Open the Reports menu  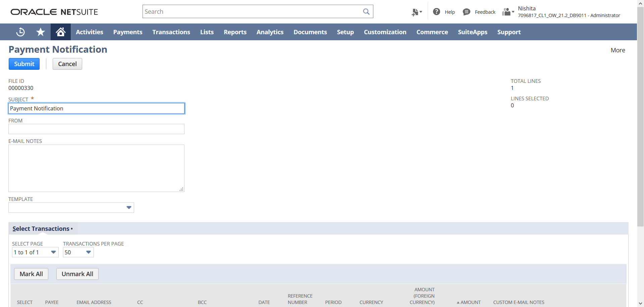[x=235, y=32]
